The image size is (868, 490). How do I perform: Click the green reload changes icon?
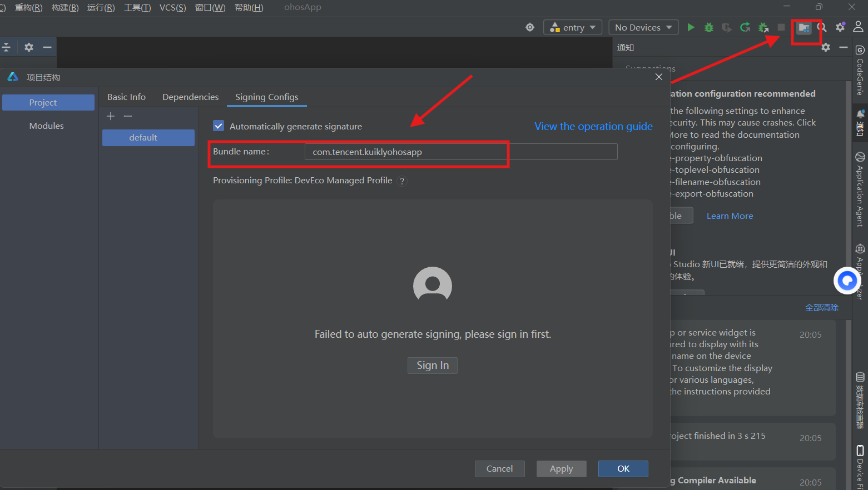[x=745, y=27]
